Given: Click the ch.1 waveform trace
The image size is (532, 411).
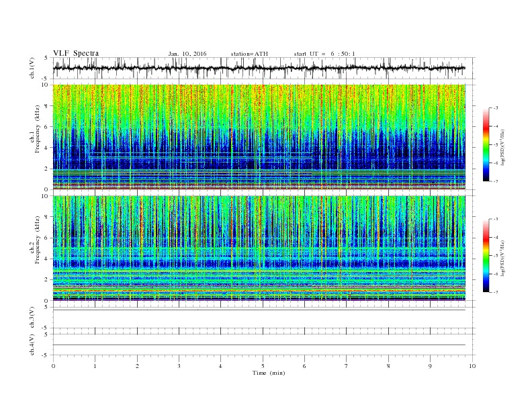Looking at the screenshot, I should point(259,68).
